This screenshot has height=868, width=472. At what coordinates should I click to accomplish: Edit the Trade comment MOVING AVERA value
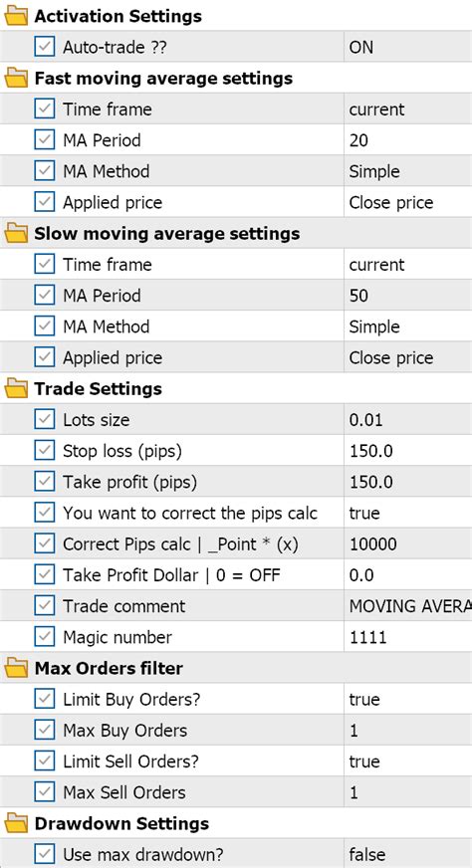point(407,606)
